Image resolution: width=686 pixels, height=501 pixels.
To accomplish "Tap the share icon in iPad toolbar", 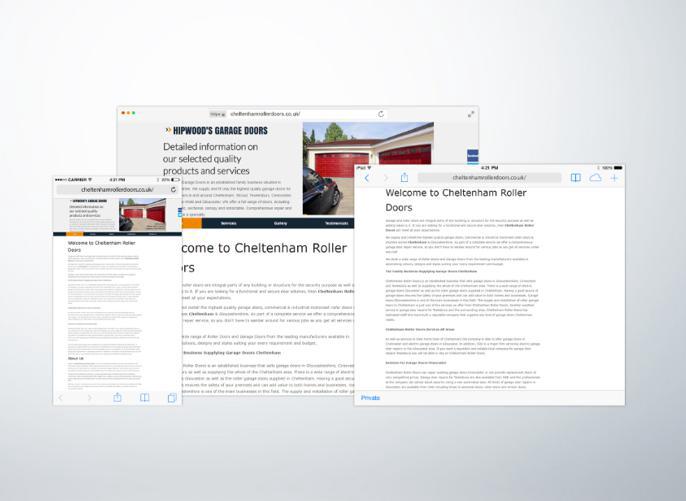I will (405, 178).
